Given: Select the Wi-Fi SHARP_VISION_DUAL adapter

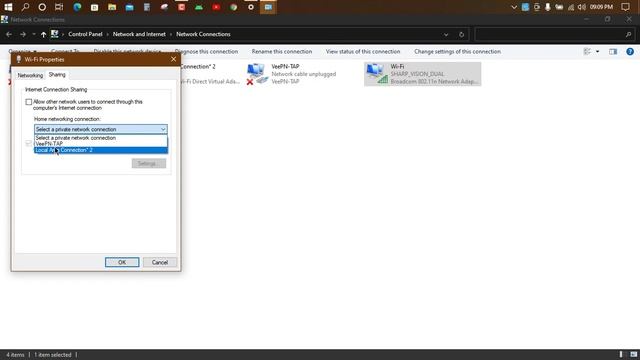Looking at the screenshot, I should [422, 74].
